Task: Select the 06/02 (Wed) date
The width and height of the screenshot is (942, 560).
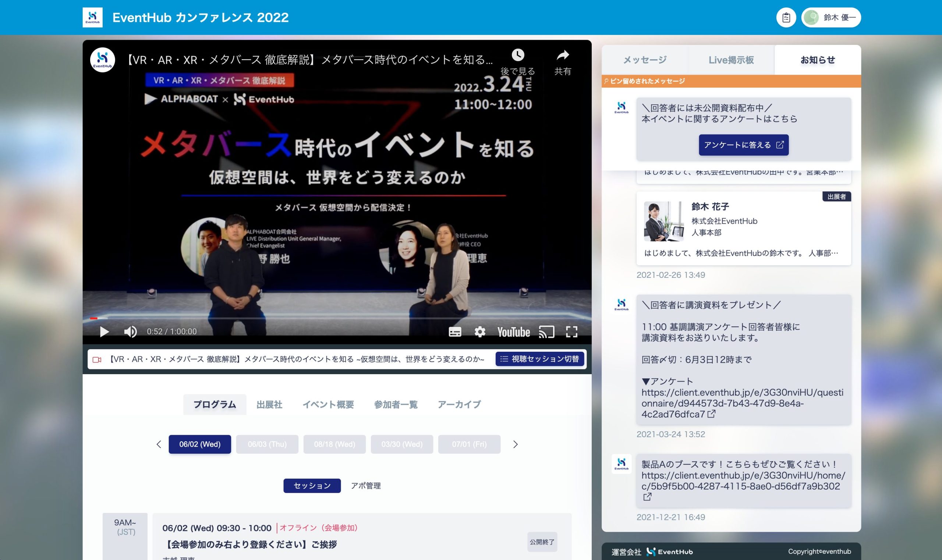Action: [x=200, y=444]
